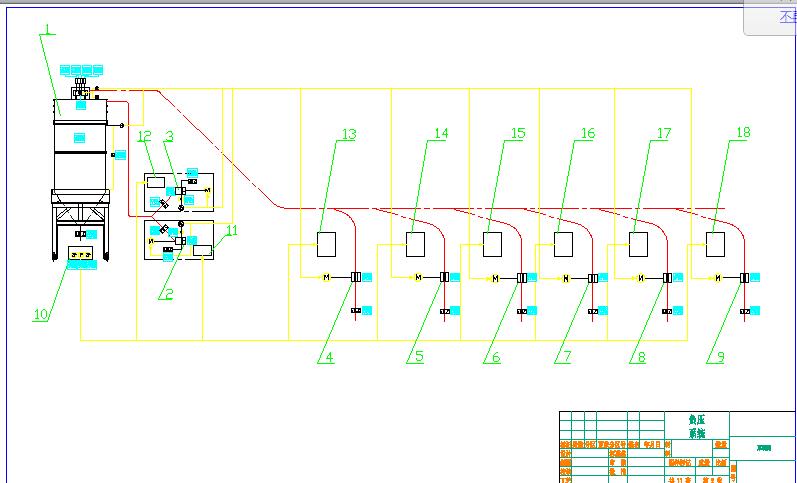The width and height of the screenshot is (797, 483).
Task: Select the small valve under the silo hopper outlet
Action: point(80,234)
